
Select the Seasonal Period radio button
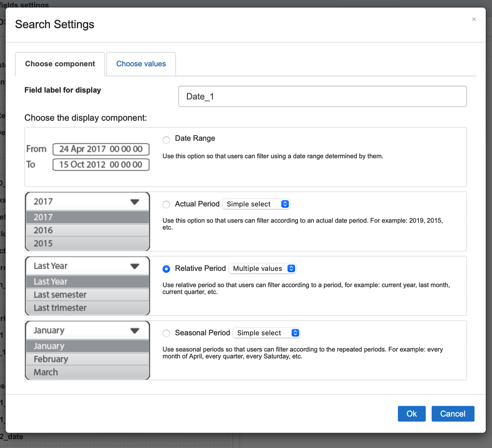point(166,333)
